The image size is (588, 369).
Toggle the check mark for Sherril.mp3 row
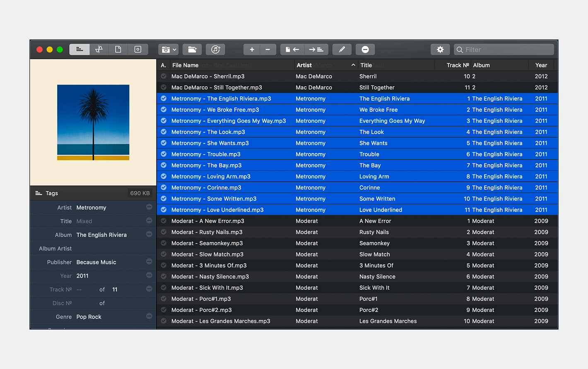tap(164, 76)
